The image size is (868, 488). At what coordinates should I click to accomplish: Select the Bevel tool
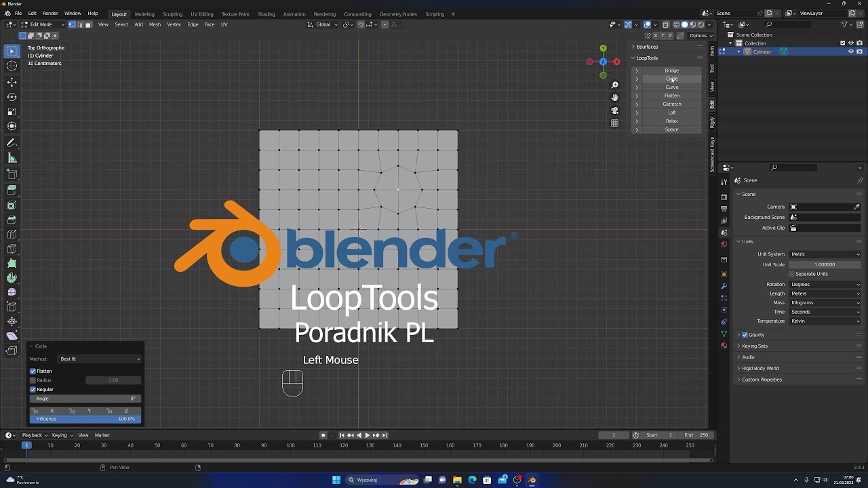pyautogui.click(x=12, y=220)
